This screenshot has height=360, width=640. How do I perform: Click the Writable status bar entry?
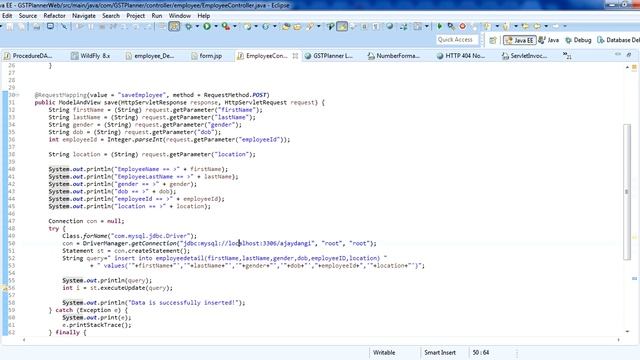384,352
